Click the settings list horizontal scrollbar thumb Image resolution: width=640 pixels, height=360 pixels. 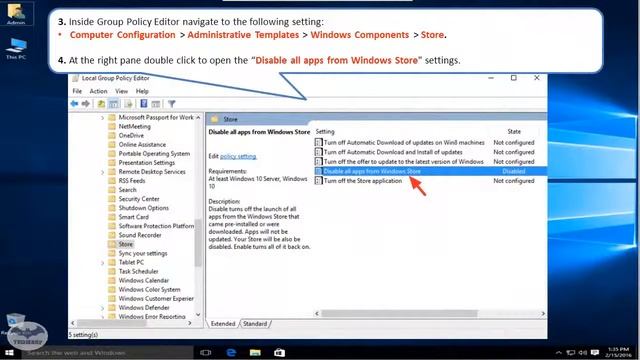tap(399, 313)
